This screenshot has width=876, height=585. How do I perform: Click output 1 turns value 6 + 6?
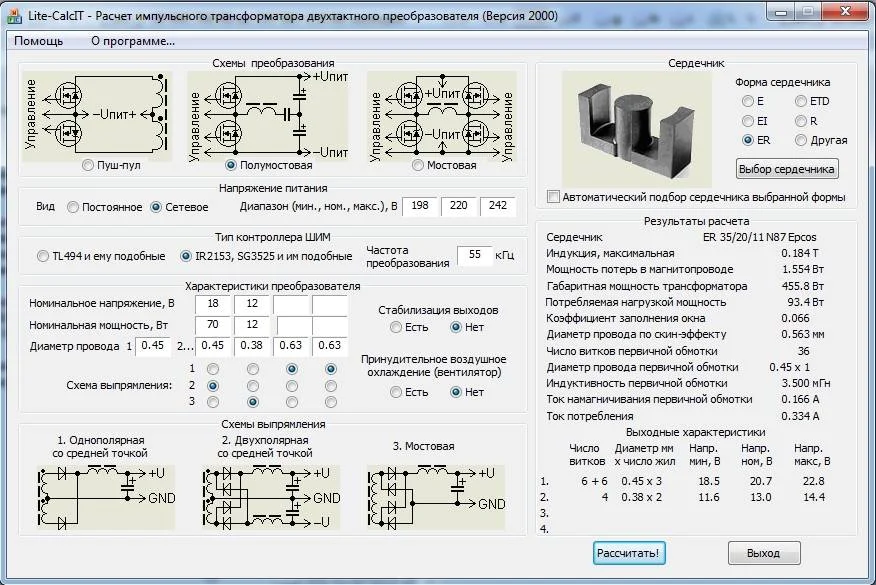tap(594, 482)
